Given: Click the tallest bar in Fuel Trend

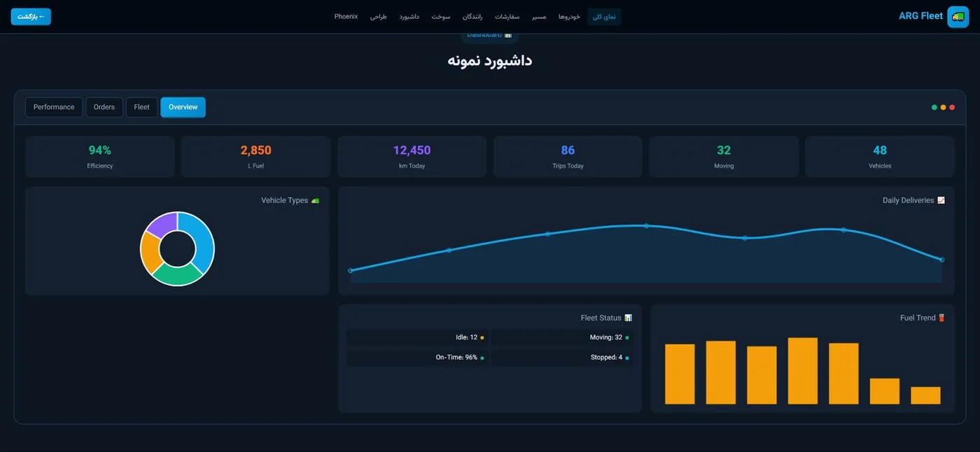Looking at the screenshot, I should (x=802, y=371).
